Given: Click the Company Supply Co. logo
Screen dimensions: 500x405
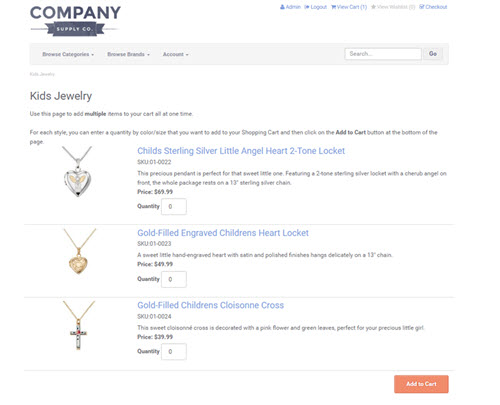Looking at the screenshot, I should point(75,20).
